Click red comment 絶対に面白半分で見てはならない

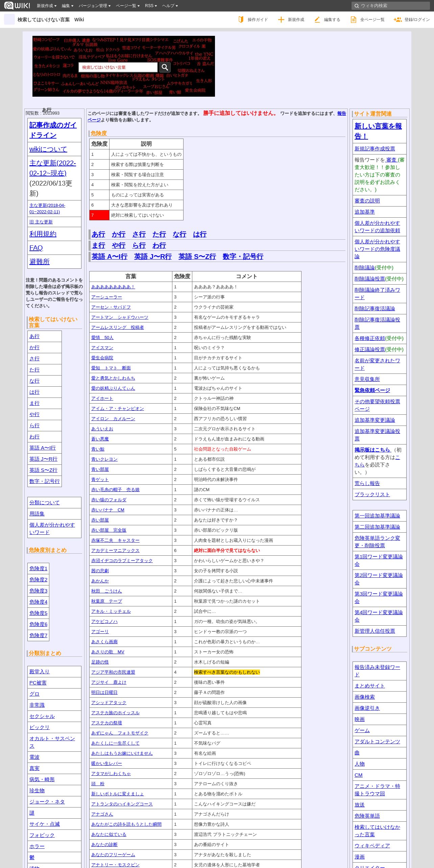(x=227, y=550)
